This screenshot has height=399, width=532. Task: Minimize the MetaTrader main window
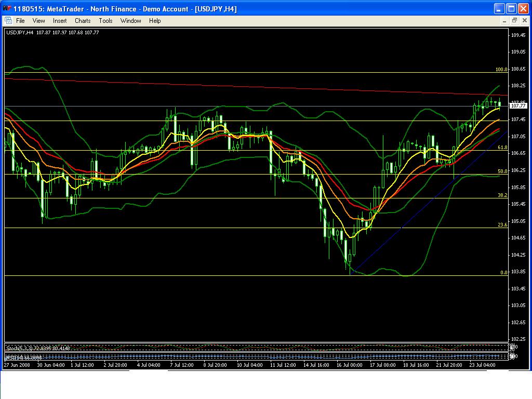click(x=499, y=9)
